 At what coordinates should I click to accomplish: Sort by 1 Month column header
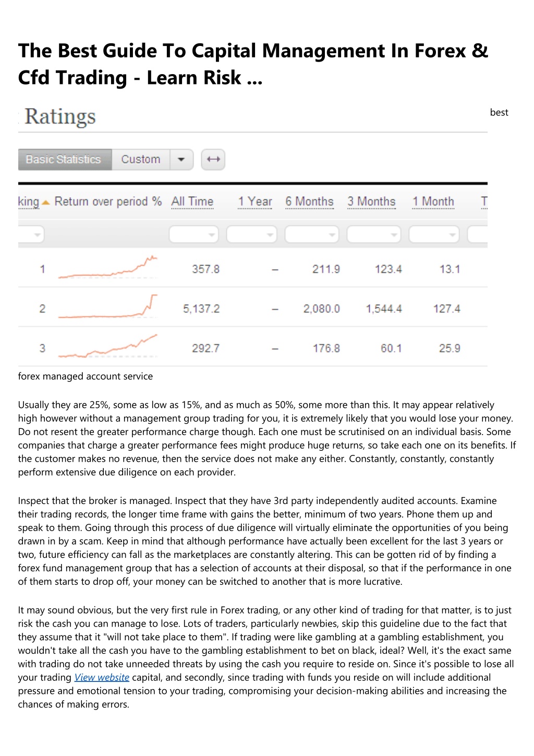(433, 202)
